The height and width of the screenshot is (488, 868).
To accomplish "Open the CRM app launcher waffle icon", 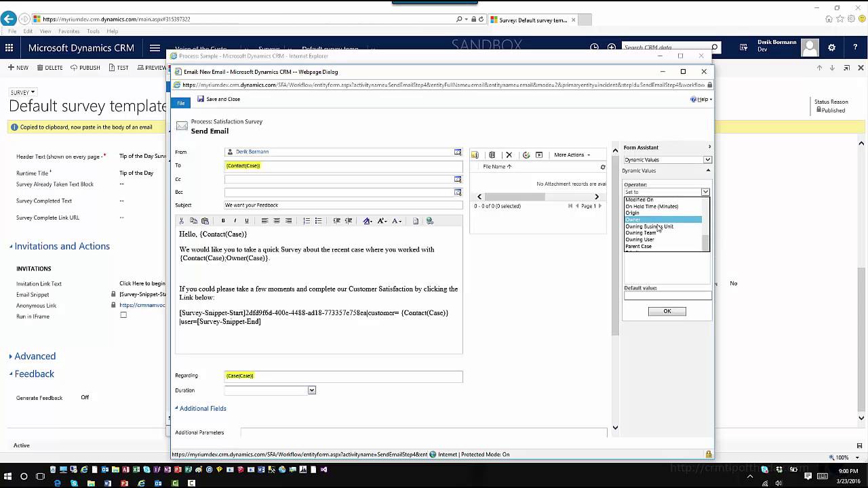I will [x=9, y=47].
